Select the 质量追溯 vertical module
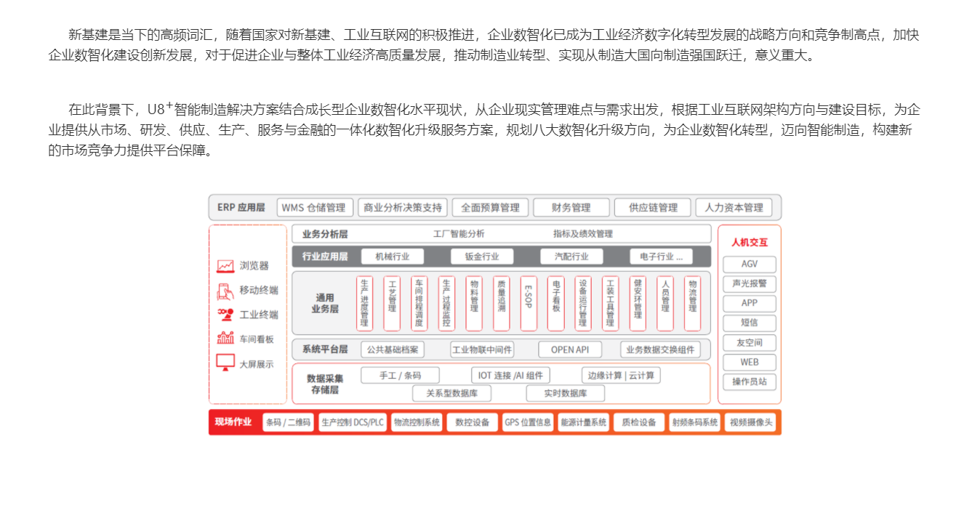980x524 pixels. pos(501,304)
